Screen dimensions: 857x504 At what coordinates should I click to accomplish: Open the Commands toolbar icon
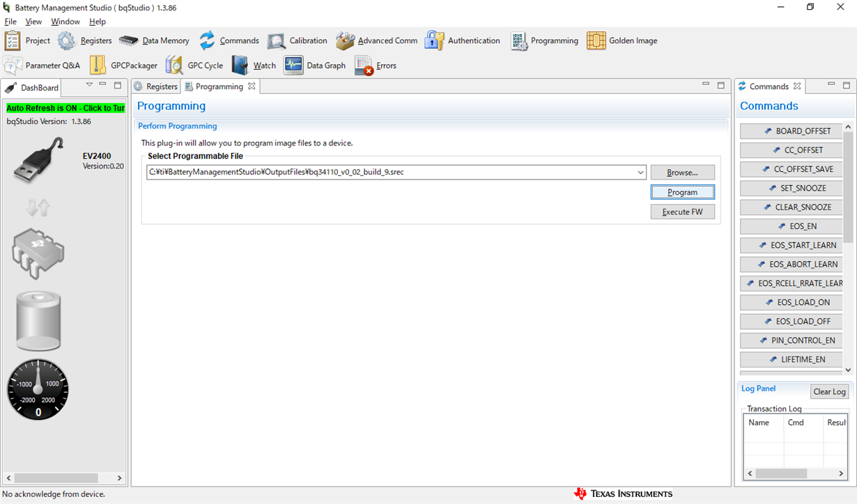click(207, 40)
